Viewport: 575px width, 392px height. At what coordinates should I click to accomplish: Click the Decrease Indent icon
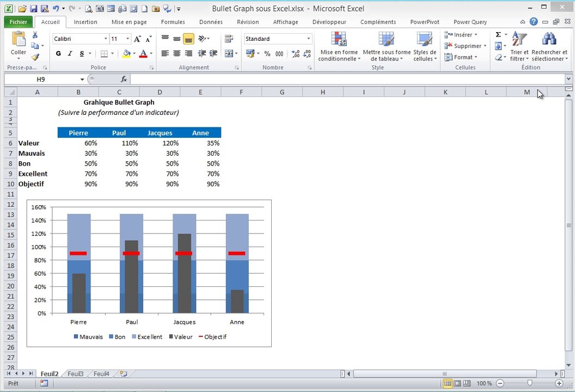tap(201, 53)
